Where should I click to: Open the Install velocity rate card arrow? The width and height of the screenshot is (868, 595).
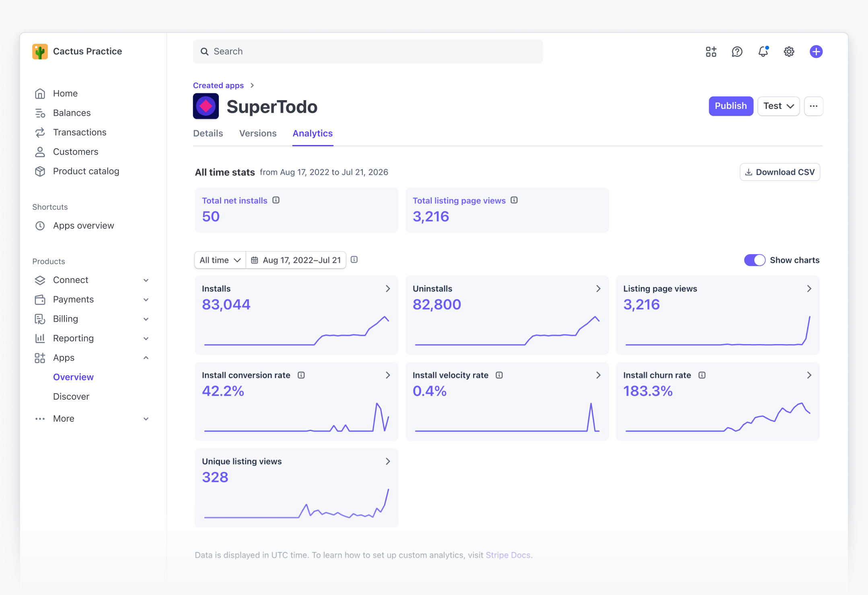(599, 375)
